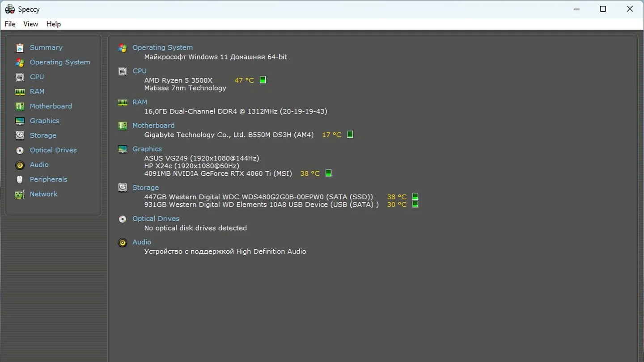Open the Audio speaker icon in sidebar
644x362 pixels.
click(20, 165)
